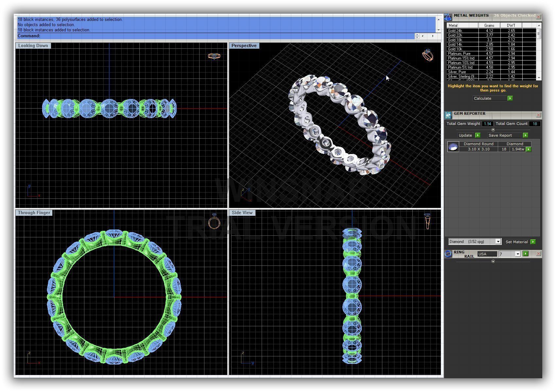Click the Metal column header
This screenshot has height=392, width=556.
coord(463,26)
